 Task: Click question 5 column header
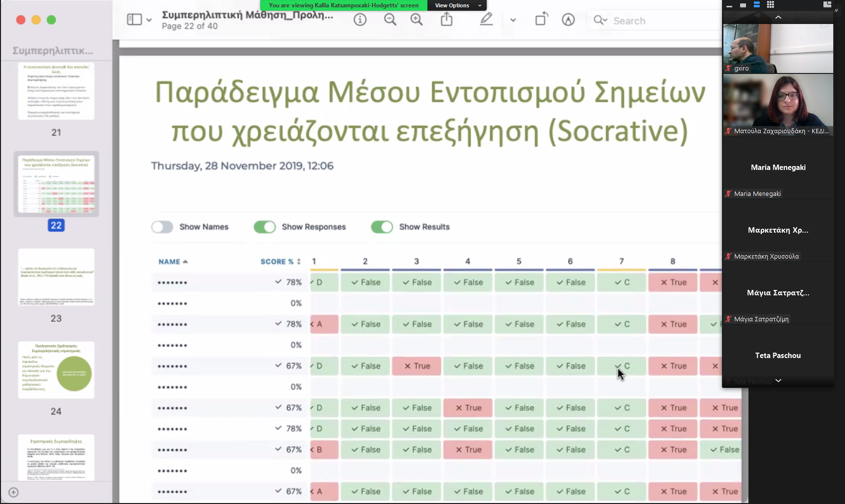(x=519, y=262)
